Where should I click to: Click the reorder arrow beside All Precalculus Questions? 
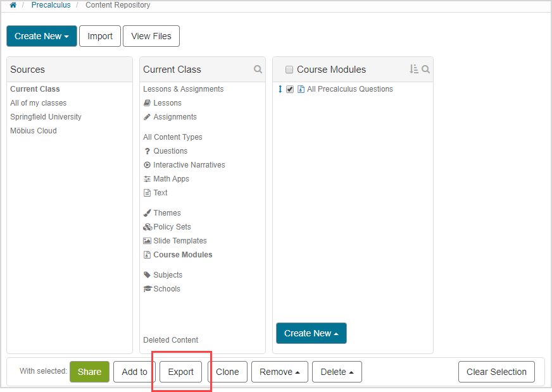280,89
